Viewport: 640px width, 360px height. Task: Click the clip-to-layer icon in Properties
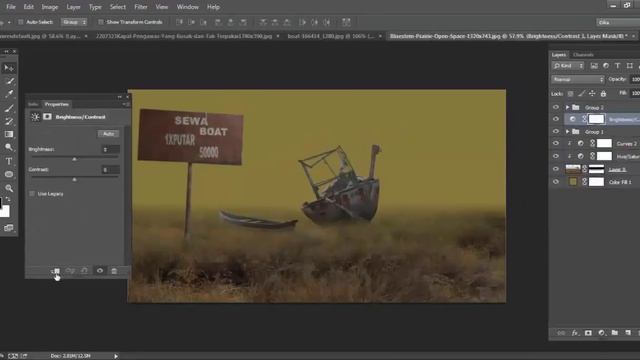point(56,271)
